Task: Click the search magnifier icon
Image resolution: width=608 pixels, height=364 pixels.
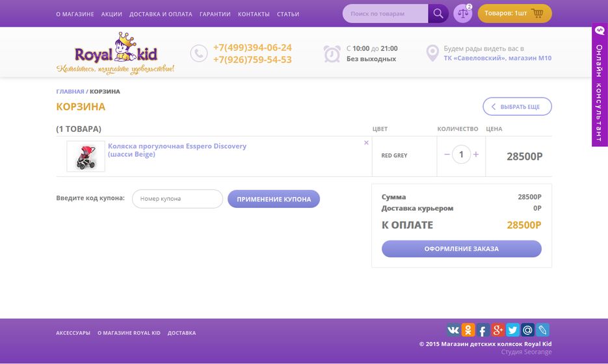Action: [x=438, y=14]
